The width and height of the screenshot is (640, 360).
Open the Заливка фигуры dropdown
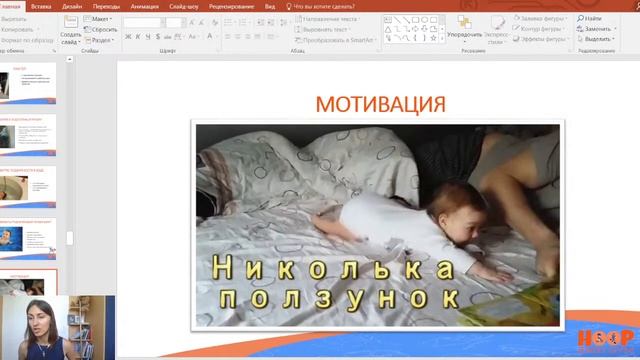point(540,19)
